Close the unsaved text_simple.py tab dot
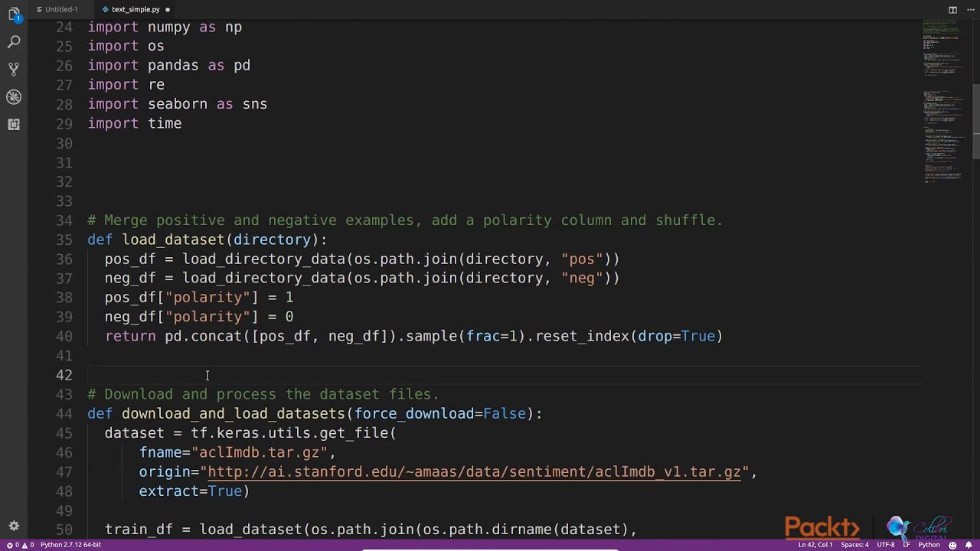The image size is (980, 551). (x=168, y=9)
